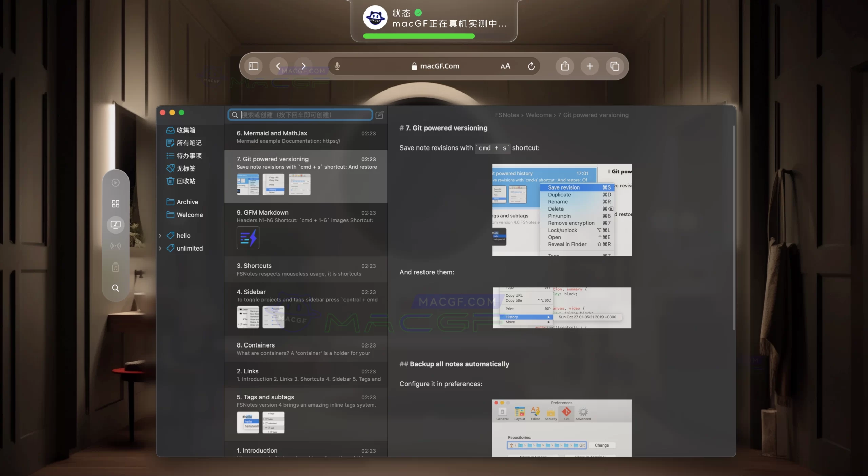The height and width of the screenshot is (476, 868).
Task: Expand the unlimited tag
Action: click(160, 248)
